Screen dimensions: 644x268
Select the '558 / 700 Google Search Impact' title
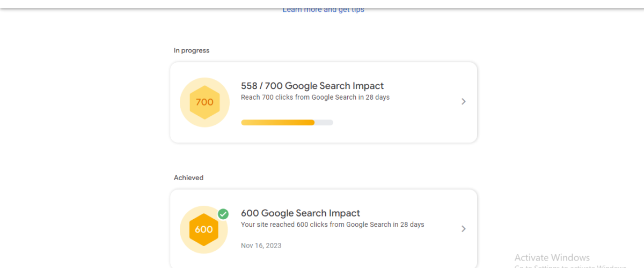[x=312, y=86]
